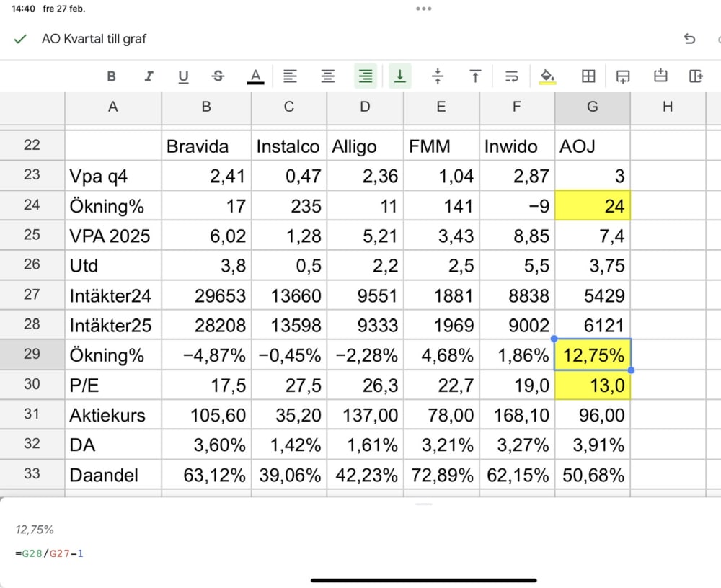The image size is (721, 588).
Task: Grab the bottom-right blue selection handle
Action: tap(631, 370)
